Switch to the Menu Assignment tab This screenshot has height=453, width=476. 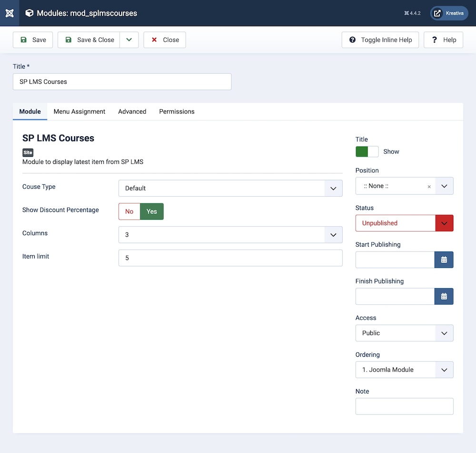79,111
